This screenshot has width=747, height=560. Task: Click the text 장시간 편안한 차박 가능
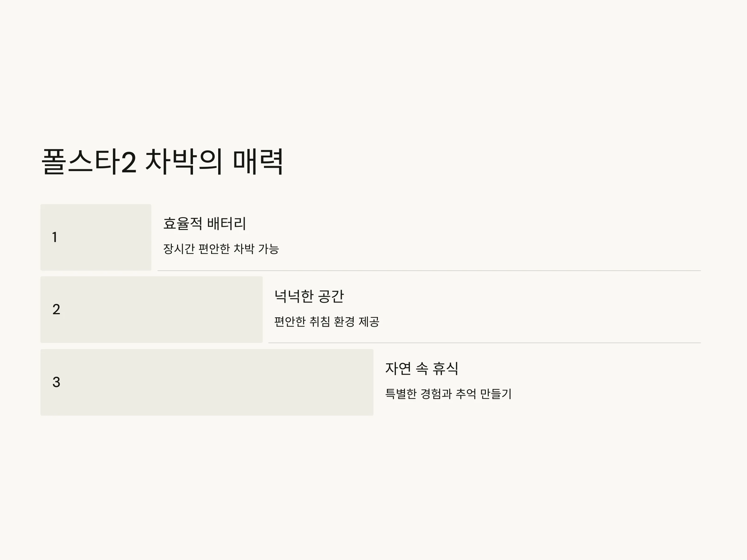[221, 249]
